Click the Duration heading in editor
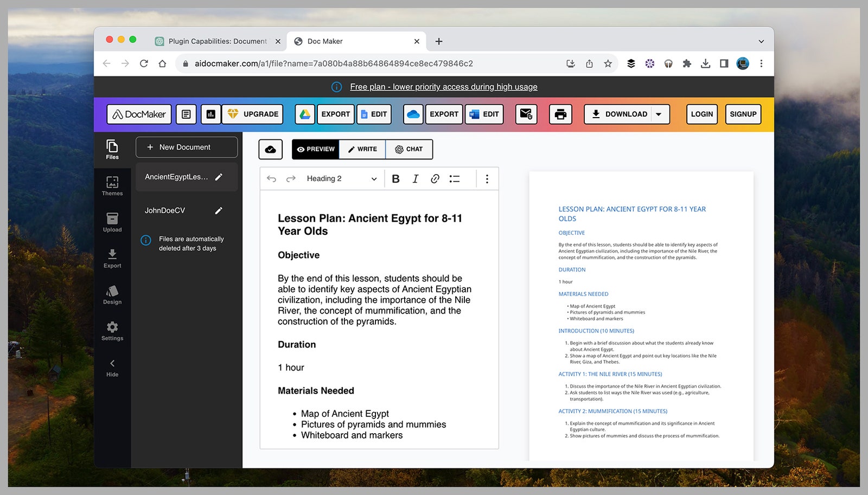The height and width of the screenshot is (495, 868). point(297,345)
